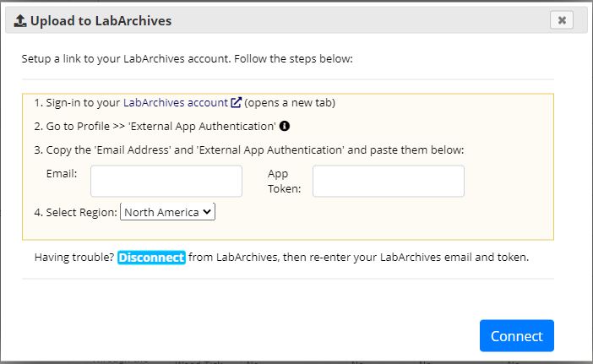Open the LabArchives account link
The height and width of the screenshot is (364, 593).
pyautogui.click(x=176, y=103)
